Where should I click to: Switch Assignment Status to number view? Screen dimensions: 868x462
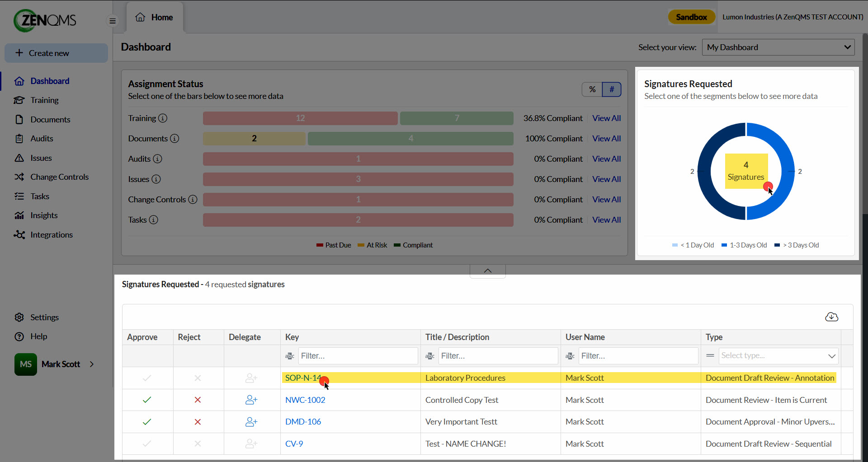tap(612, 89)
